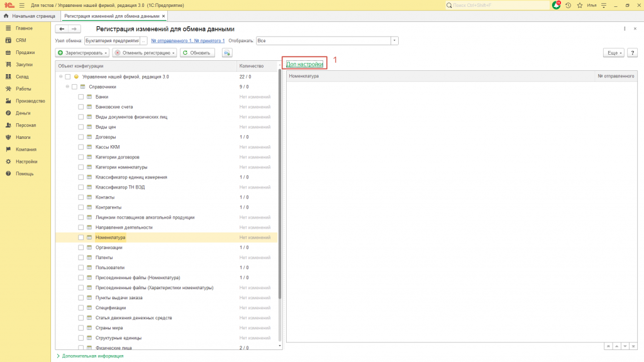This screenshot has width=644, height=362.
Task: Open the Продажи section
Action: (25, 53)
